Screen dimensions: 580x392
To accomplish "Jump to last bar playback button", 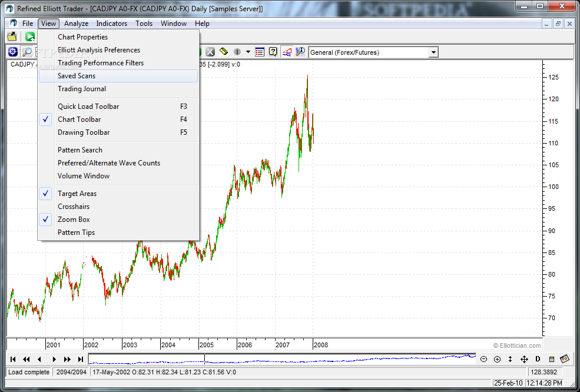I will [81, 359].
